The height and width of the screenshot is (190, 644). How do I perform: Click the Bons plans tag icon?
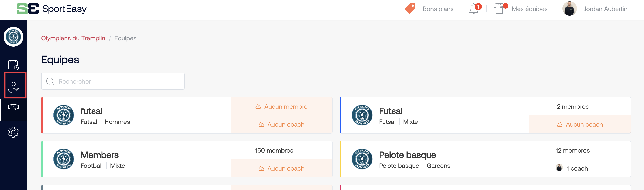coord(410,9)
